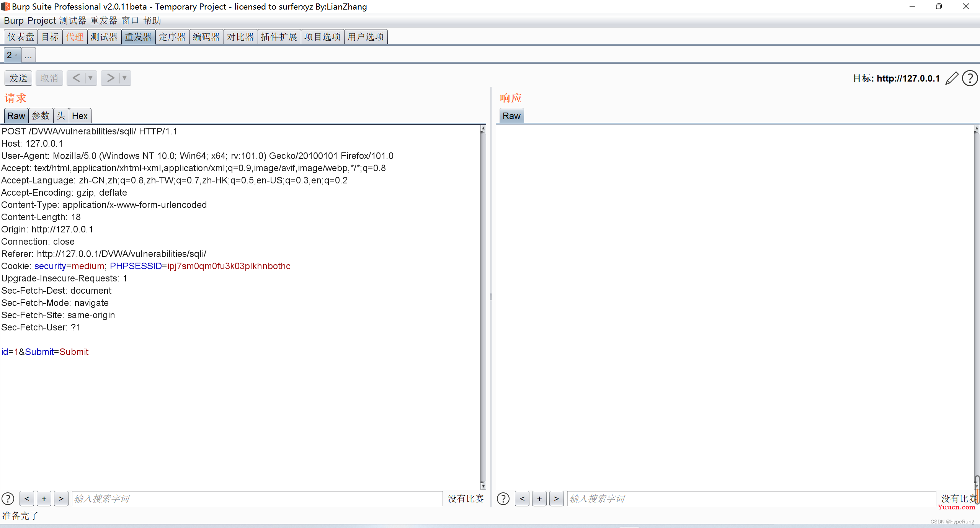Open the 仪表盘 Dashboard tab

pos(21,37)
